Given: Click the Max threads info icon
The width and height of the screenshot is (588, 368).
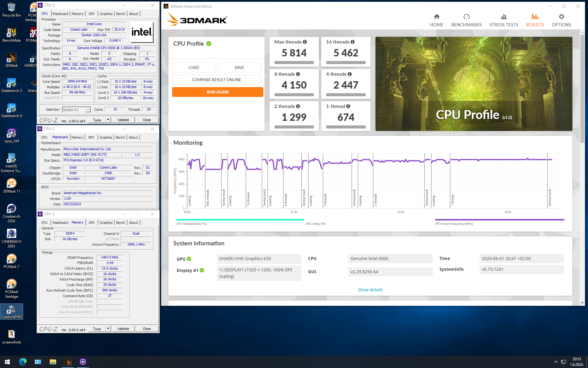Looking at the screenshot, I should (x=305, y=42).
